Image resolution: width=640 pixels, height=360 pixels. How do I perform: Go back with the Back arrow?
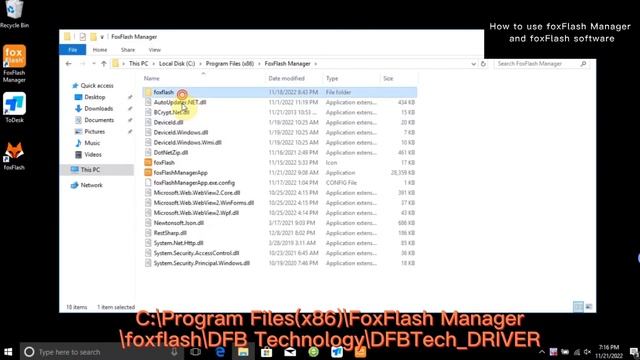coord(69,64)
